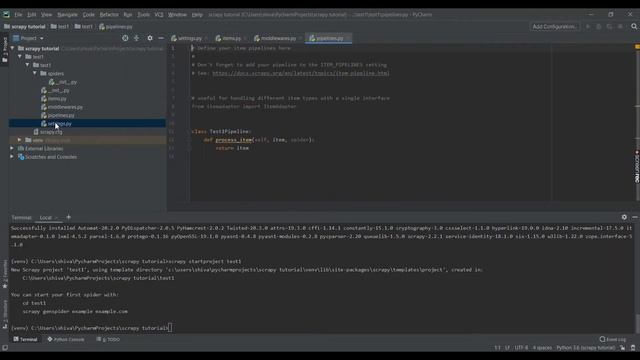The height and width of the screenshot is (360, 640).
Task: Click the Python interpreter status entry
Action: pos(585,348)
